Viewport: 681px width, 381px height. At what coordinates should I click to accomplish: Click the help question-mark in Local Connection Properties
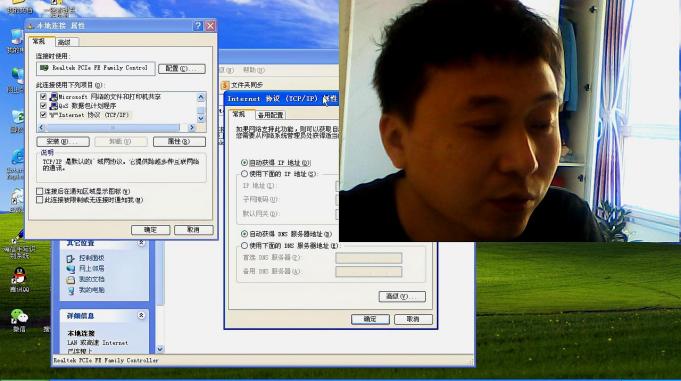click(x=198, y=26)
